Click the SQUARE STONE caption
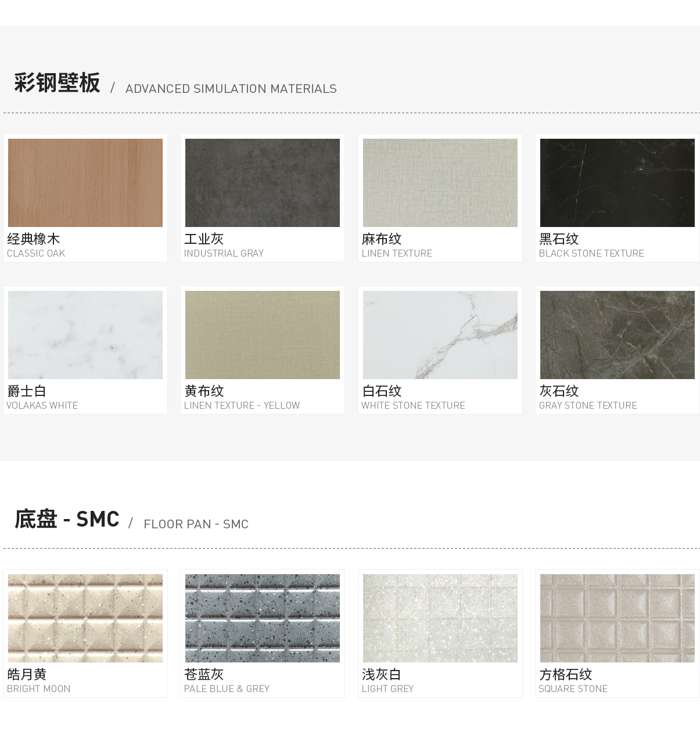This screenshot has height=735, width=700. coord(573,689)
